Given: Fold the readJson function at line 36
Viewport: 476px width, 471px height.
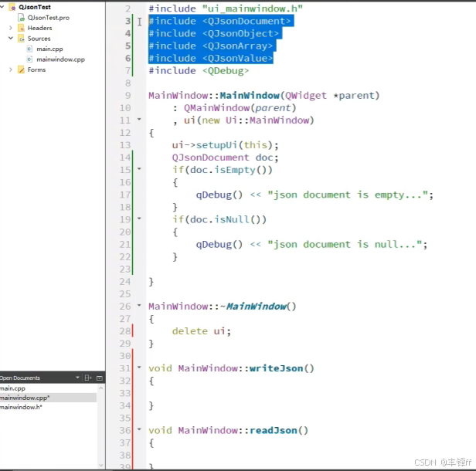Looking at the screenshot, I should [139, 429].
